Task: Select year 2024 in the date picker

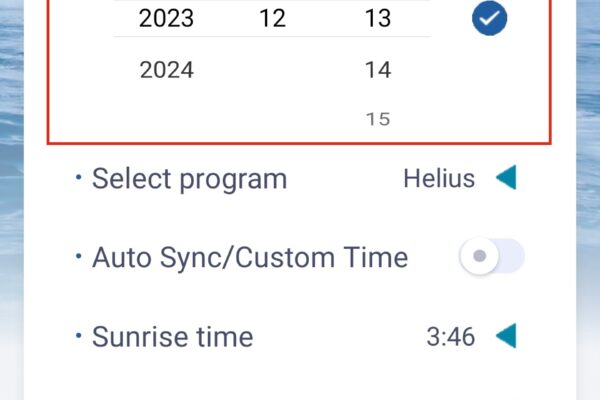Action: (166, 70)
